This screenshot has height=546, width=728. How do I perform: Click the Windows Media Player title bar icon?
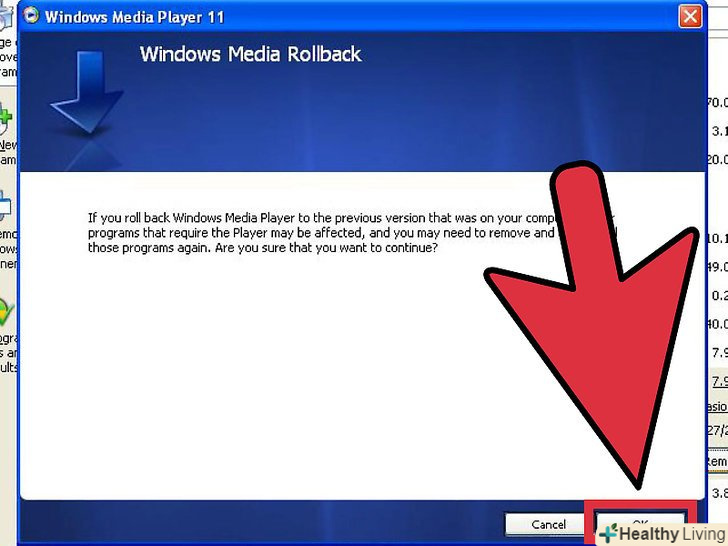click(32, 16)
